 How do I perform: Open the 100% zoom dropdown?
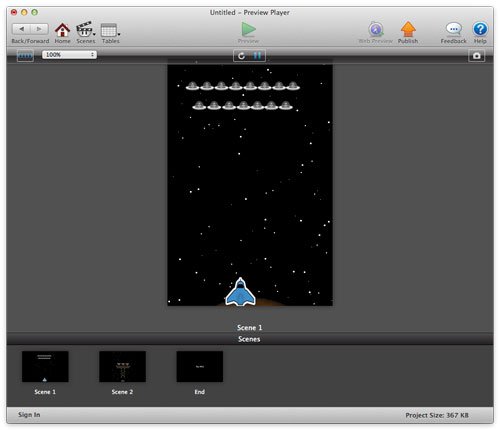pos(69,55)
